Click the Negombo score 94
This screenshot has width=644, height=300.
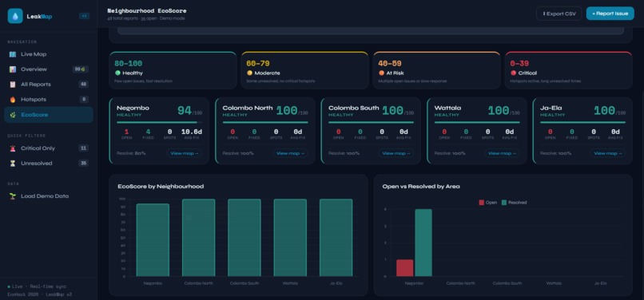[185, 111]
